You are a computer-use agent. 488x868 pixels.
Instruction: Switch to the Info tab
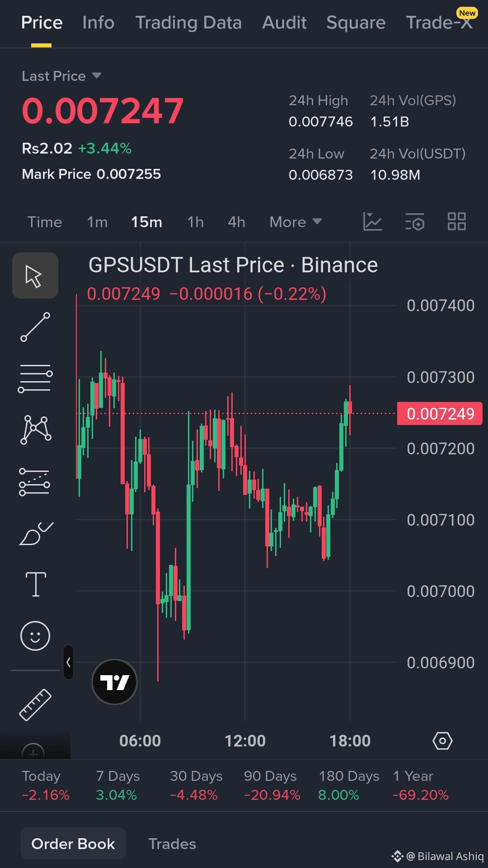pos(99,23)
